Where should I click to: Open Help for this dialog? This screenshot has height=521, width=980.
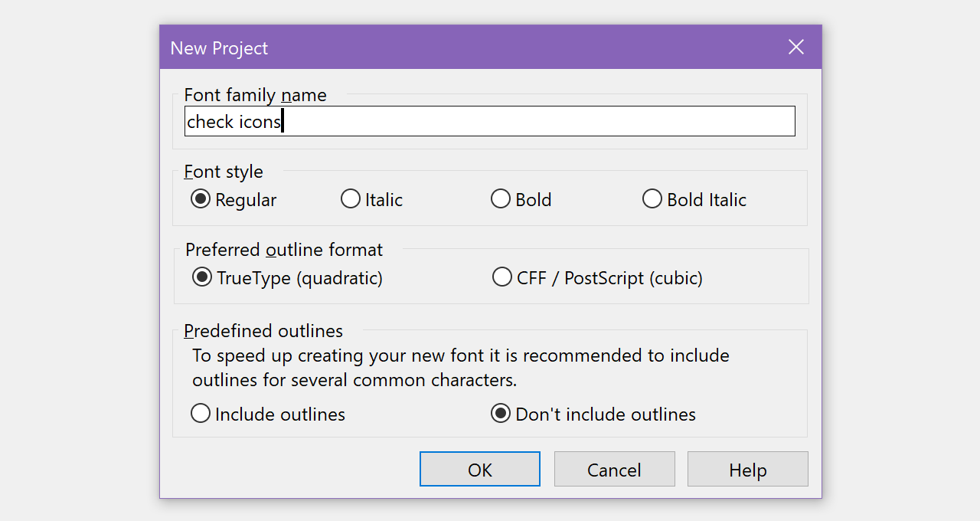coord(747,469)
